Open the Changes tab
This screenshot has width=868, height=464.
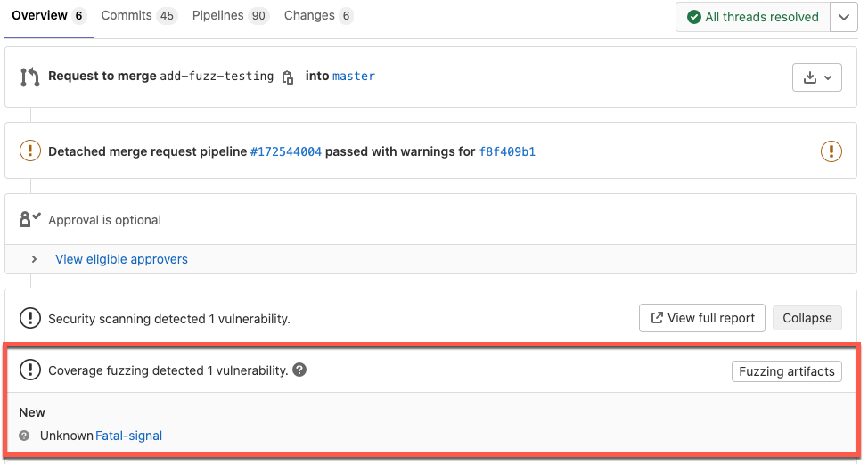pos(318,16)
